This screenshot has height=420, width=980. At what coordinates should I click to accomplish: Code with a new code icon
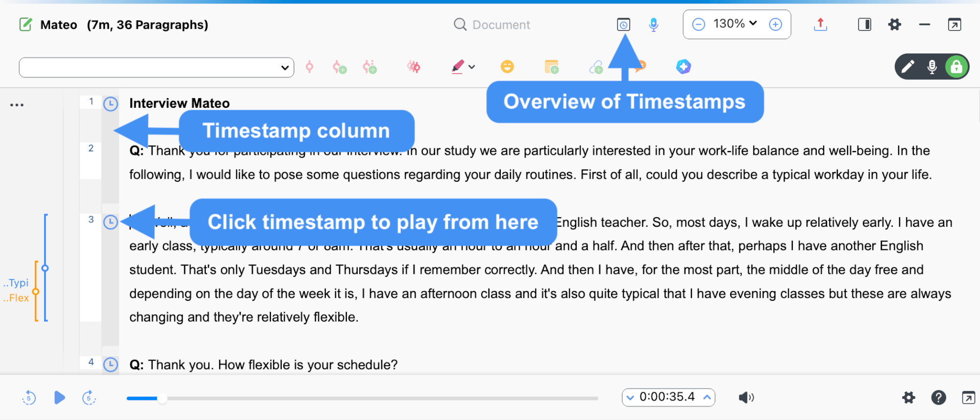[340, 67]
